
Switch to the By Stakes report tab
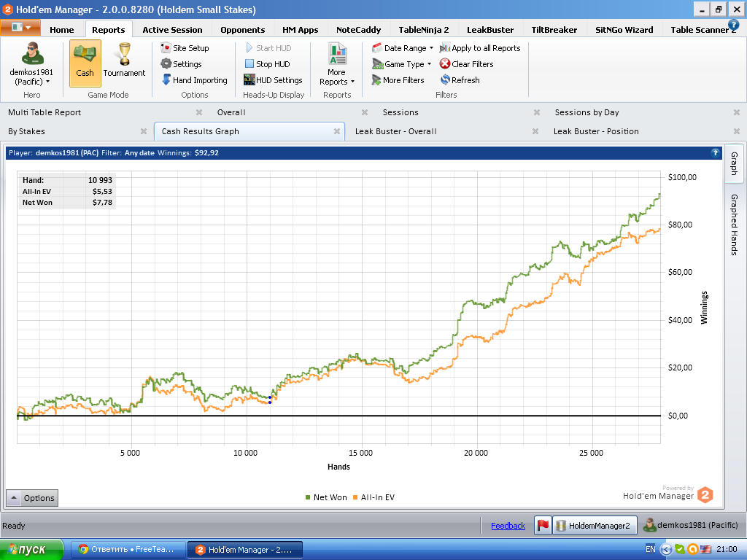pos(26,131)
